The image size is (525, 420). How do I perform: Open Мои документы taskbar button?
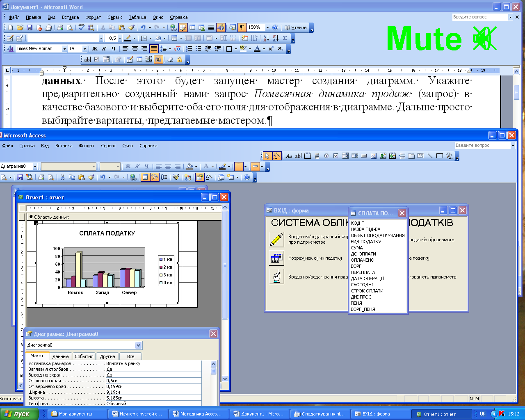tap(78, 414)
